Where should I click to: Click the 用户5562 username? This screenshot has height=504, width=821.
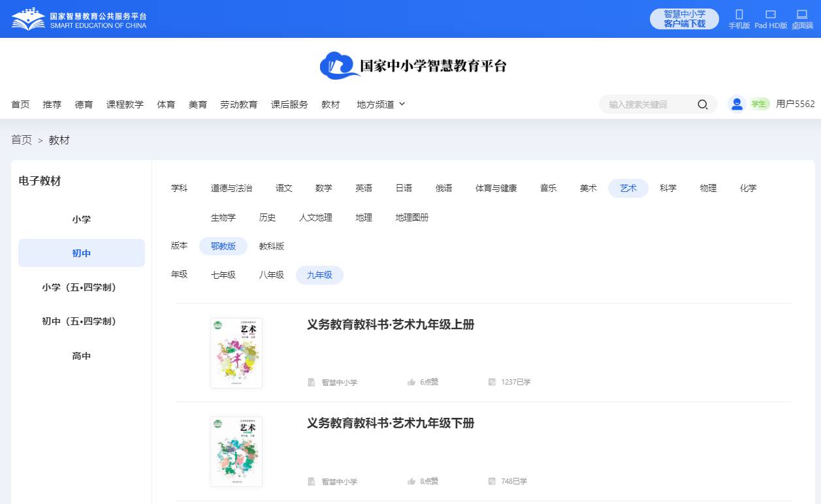(x=796, y=104)
